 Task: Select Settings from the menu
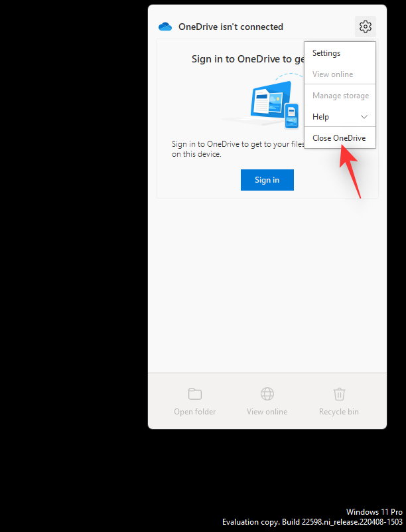[x=340, y=53]
